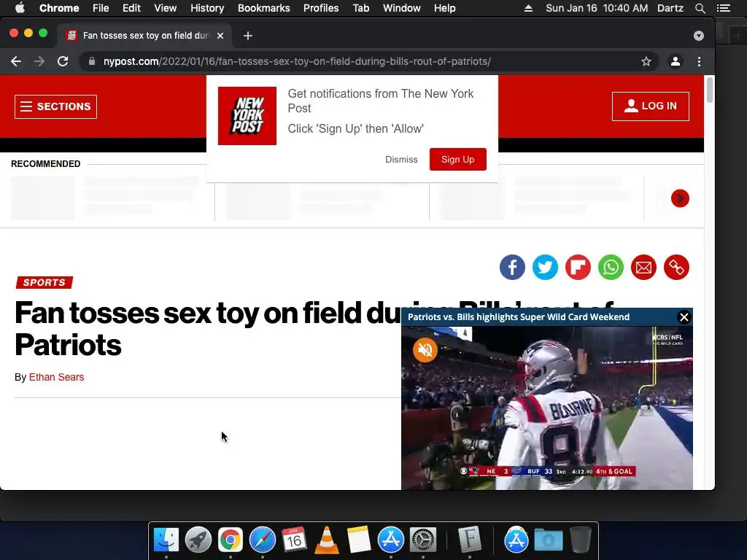Open author Ethan Sears page
The image size is (747, 560).
[56, 377]
